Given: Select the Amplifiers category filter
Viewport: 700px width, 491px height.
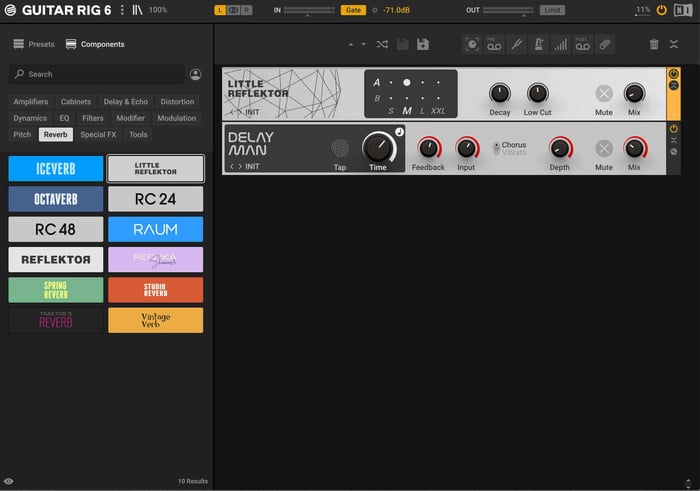Looking at the screenshot, I should (31, 102).
